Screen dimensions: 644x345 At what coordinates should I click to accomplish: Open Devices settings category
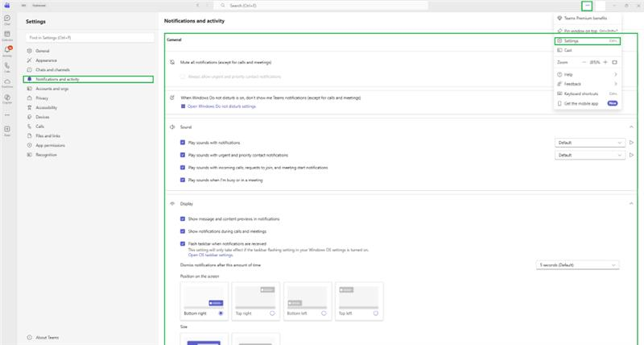point(89,117)
